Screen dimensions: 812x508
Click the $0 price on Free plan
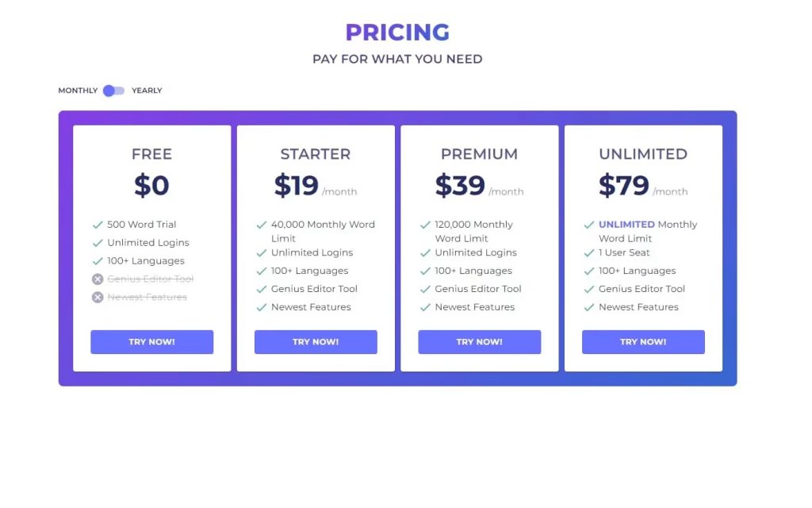tap(151, 186)
